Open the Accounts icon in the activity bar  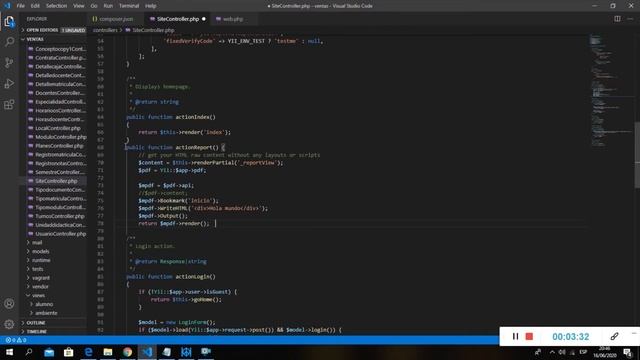tap(9, 304)
